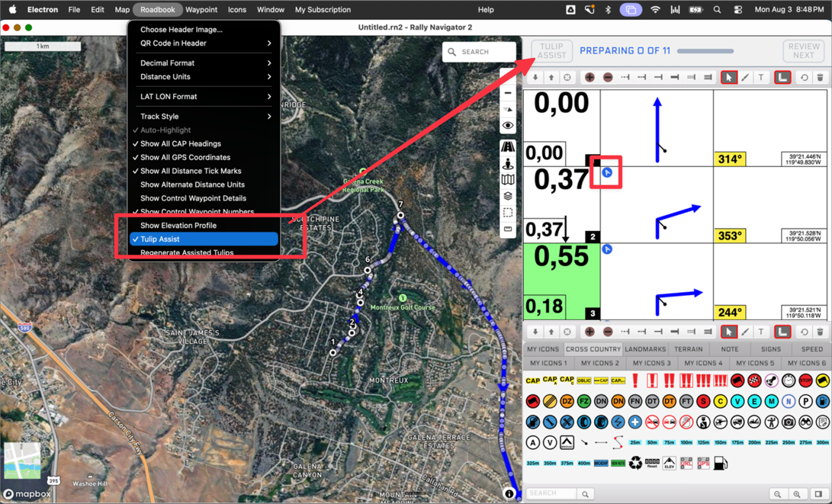Click the black recycle symbol icon in palette

pos(635,463)
